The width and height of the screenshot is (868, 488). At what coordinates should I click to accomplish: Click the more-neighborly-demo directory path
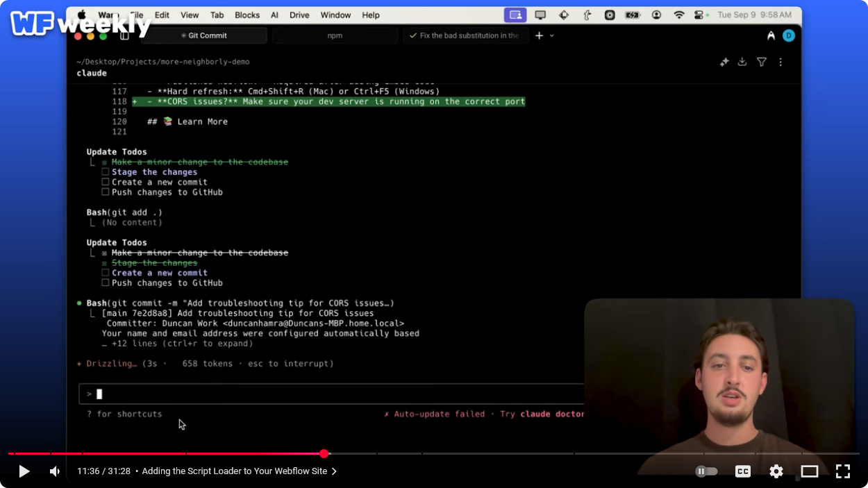click(x=163, y=62)
